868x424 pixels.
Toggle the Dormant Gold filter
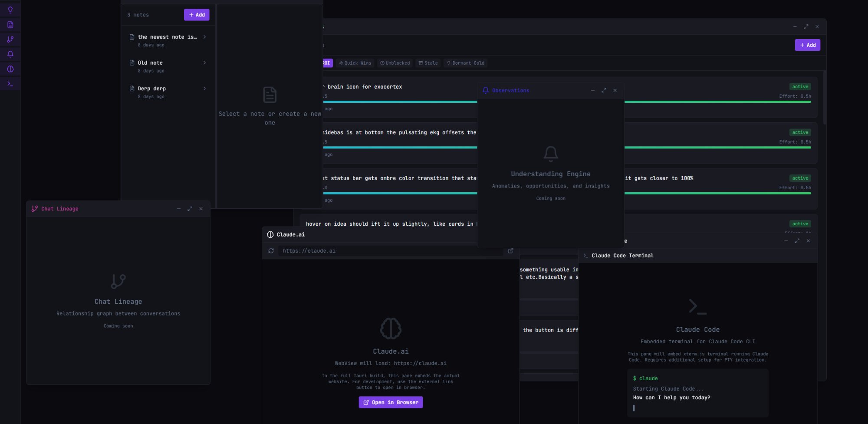tap(465, 63)
